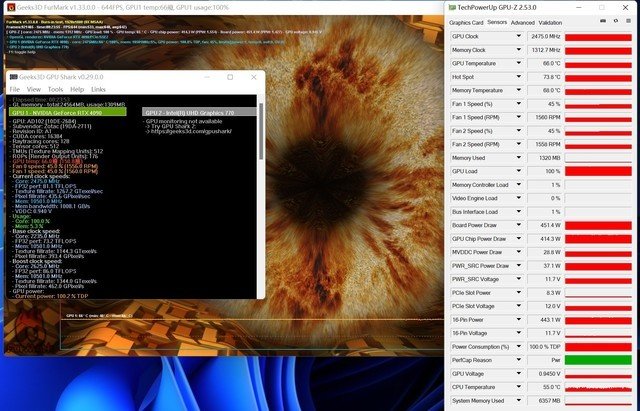Select the Sensors tab in GPU-Z

coord(497,22)
